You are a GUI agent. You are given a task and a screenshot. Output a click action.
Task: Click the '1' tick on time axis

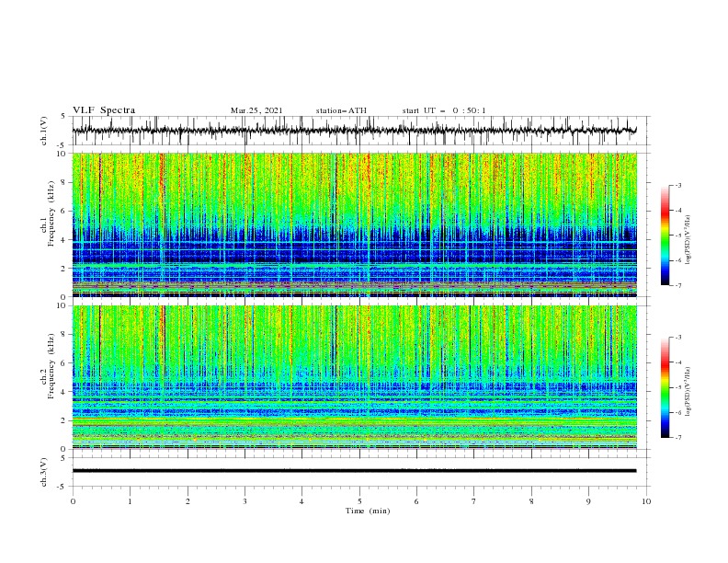(x=130, y=501)
